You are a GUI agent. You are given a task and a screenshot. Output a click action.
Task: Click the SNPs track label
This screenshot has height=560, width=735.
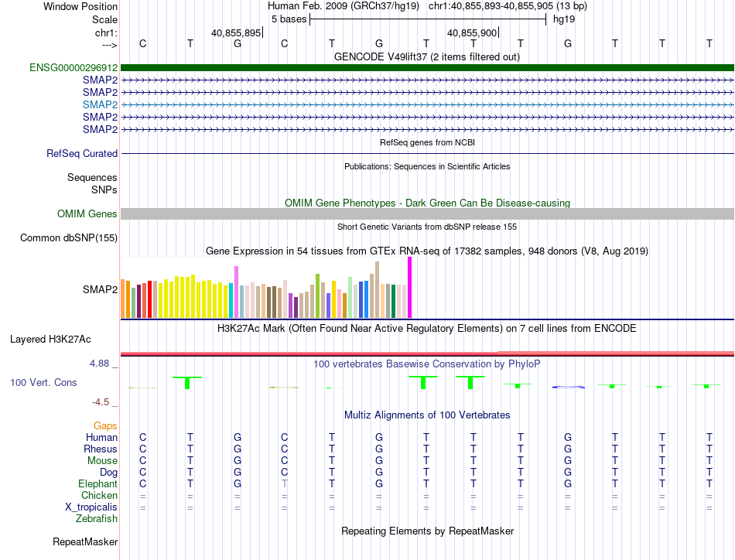104,190
